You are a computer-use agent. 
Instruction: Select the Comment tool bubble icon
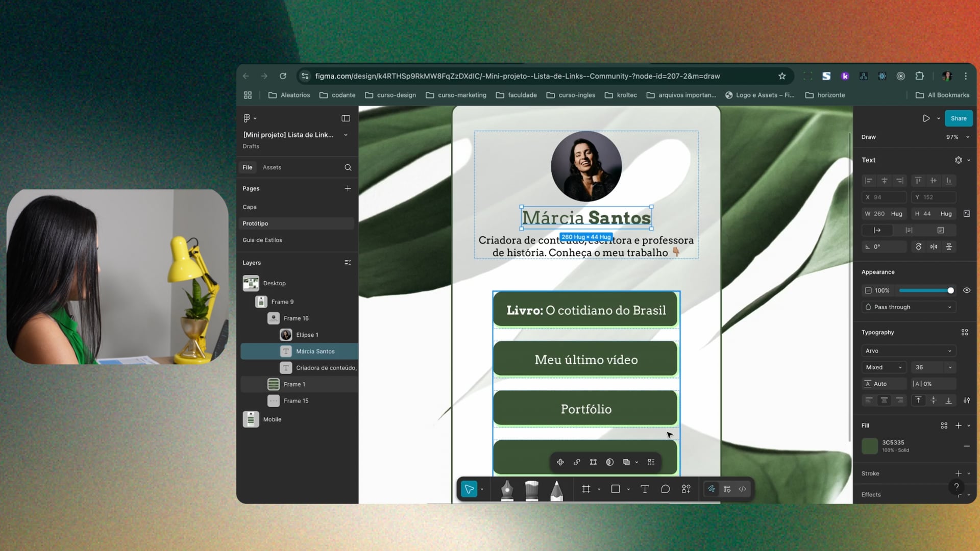(x=665, y=489)
